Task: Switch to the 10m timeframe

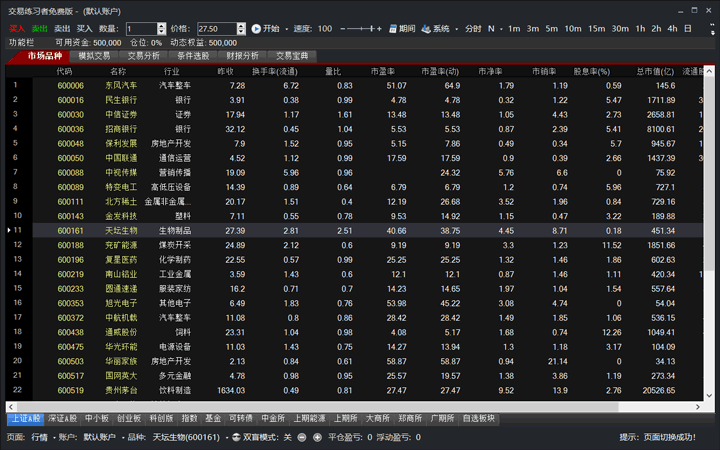Action: pos(573,28)
